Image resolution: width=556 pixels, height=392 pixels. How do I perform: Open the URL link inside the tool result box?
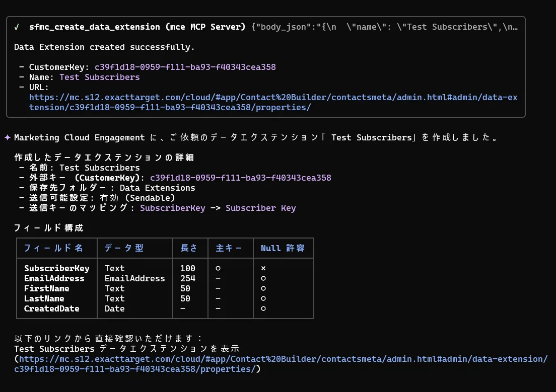[273, 103]
